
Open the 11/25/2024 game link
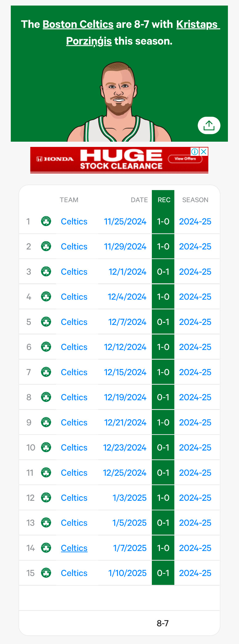tap(125, 221)
